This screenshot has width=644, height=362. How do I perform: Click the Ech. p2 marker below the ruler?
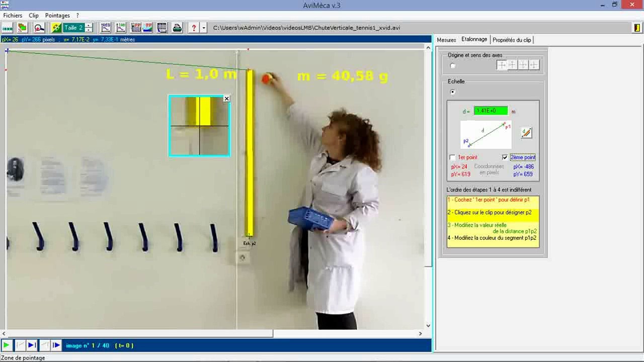(x=250, y=243)
